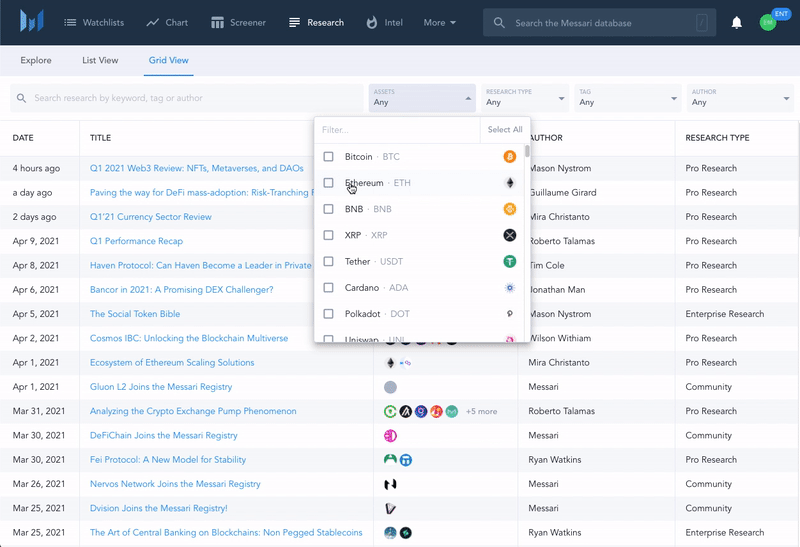Switch to the Explore tab

[36, 60]
